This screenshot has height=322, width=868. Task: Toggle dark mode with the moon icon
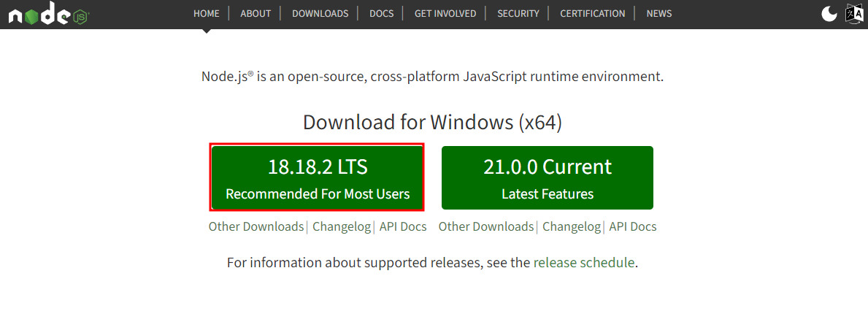(829, 14)
